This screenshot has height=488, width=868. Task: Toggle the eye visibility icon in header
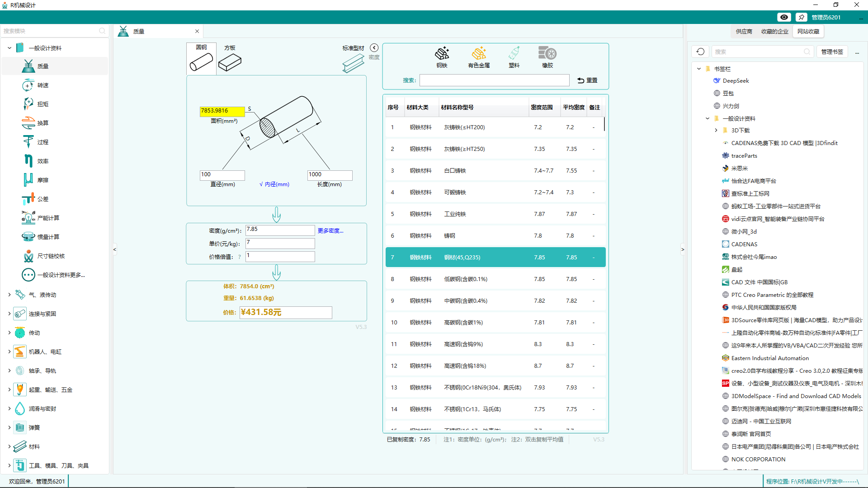(x=784, y=17)
